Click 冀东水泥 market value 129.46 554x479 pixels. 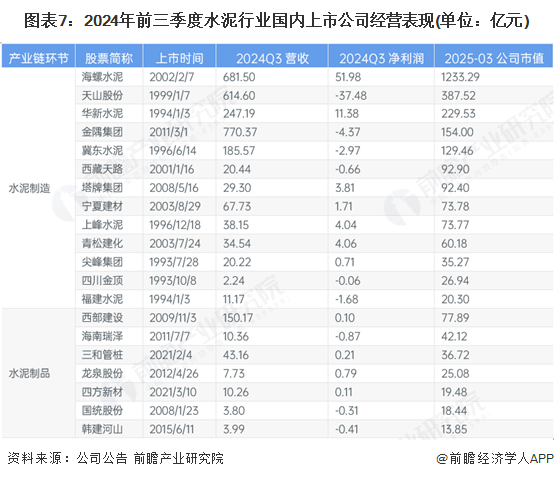click(457, 150)
